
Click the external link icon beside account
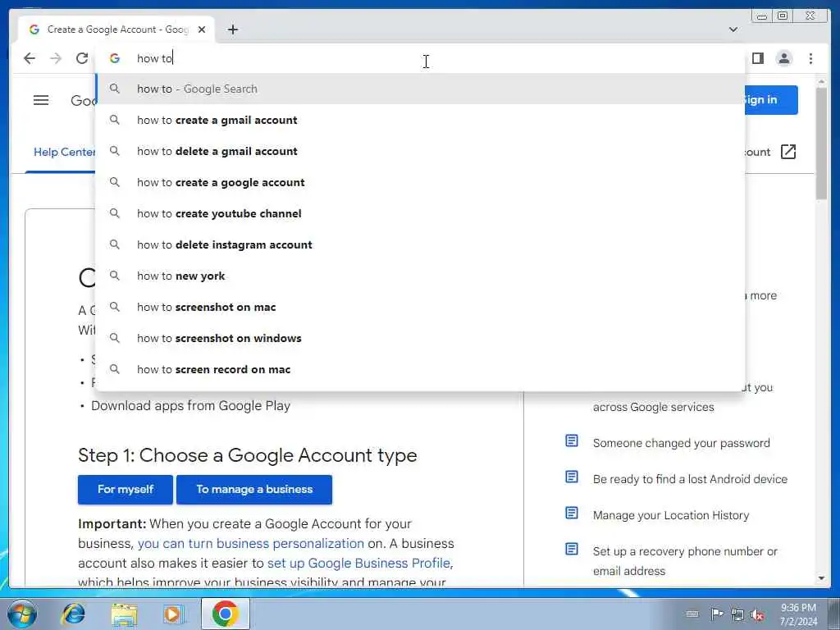788,152
